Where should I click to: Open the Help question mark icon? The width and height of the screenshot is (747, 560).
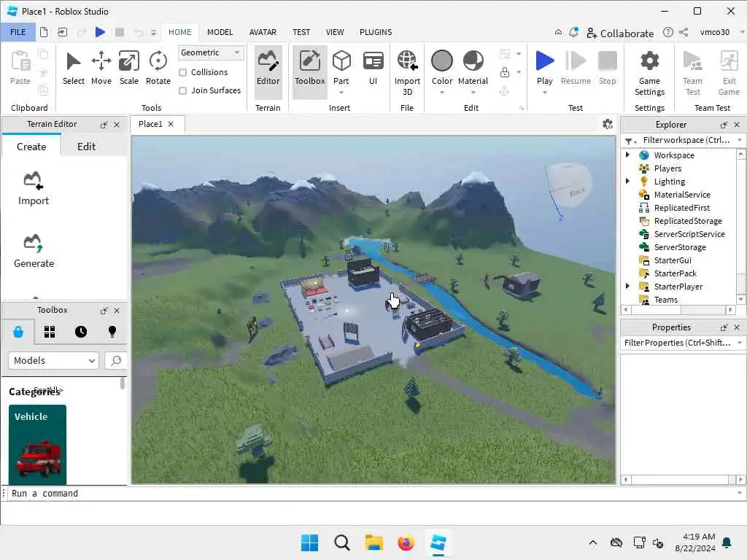tap(668, 32)
